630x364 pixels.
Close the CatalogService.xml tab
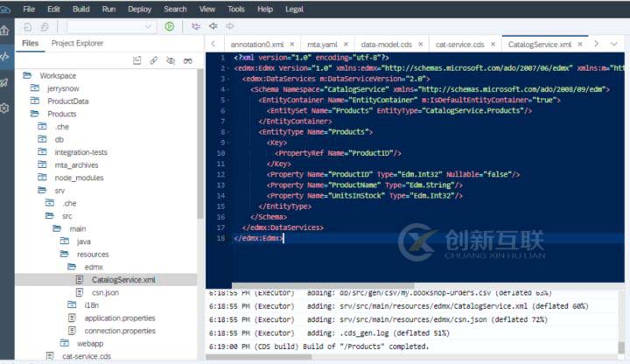pyautogui.click(x=580, y=45)
